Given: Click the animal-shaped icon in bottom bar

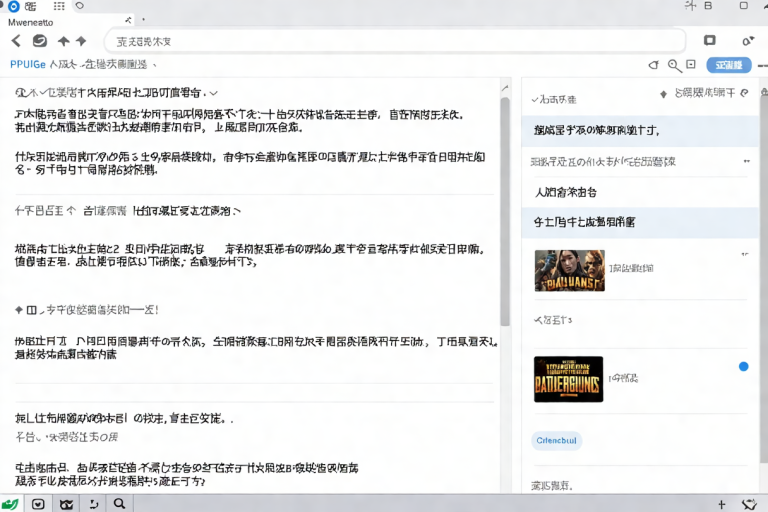Looking at the screenshot, I should tap(67, 504).
